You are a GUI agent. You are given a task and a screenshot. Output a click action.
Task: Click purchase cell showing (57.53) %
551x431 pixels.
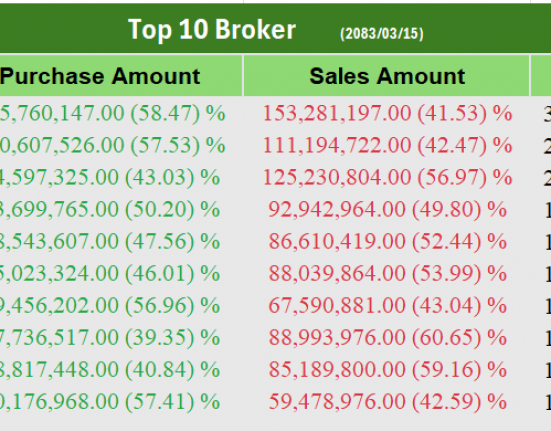112,145
